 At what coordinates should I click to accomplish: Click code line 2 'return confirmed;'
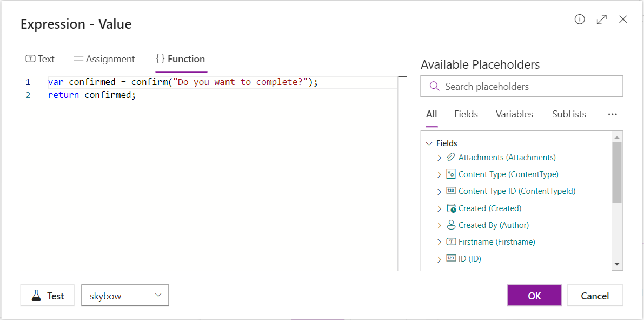click(x=91, y=95)
